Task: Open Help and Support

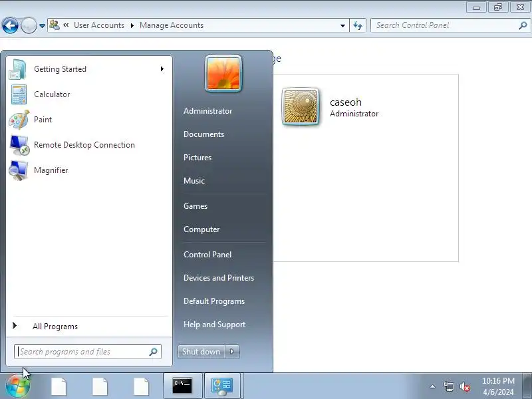Action: click(214, 325)
